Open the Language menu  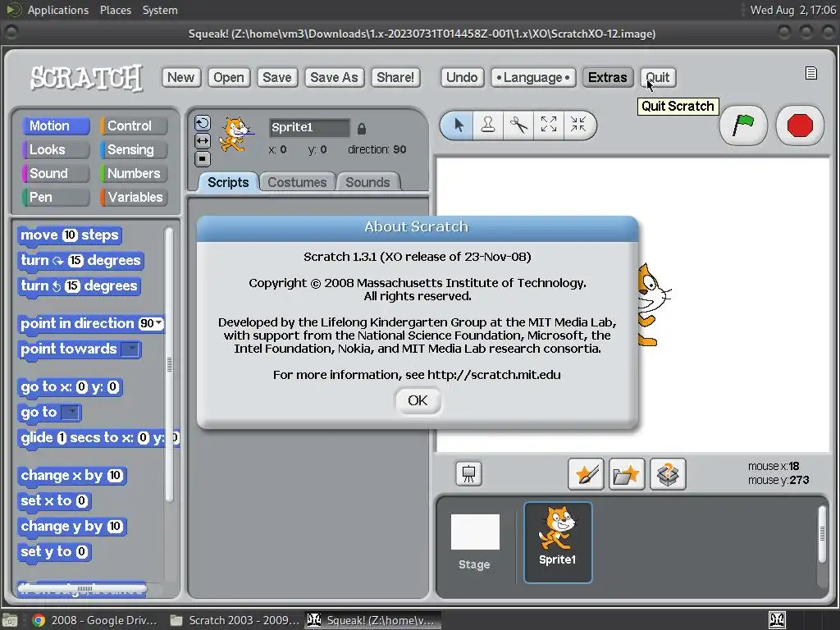(533, 77)
